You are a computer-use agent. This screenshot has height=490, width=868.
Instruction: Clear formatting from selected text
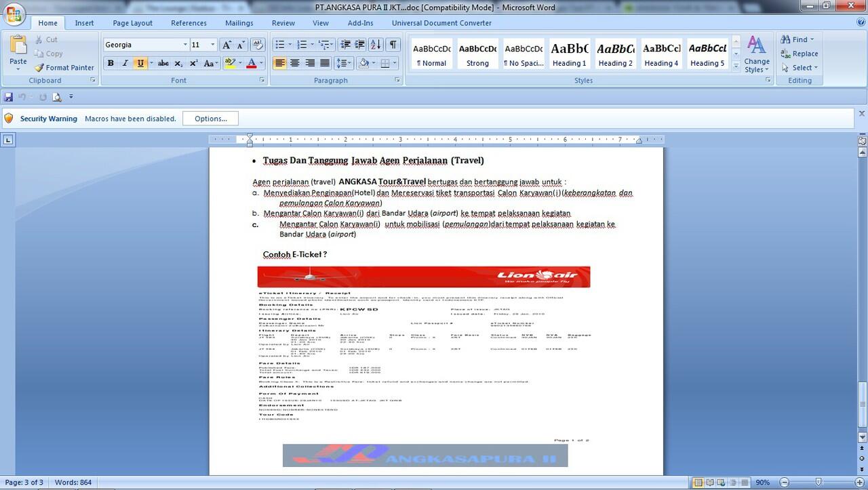[258, 45]
